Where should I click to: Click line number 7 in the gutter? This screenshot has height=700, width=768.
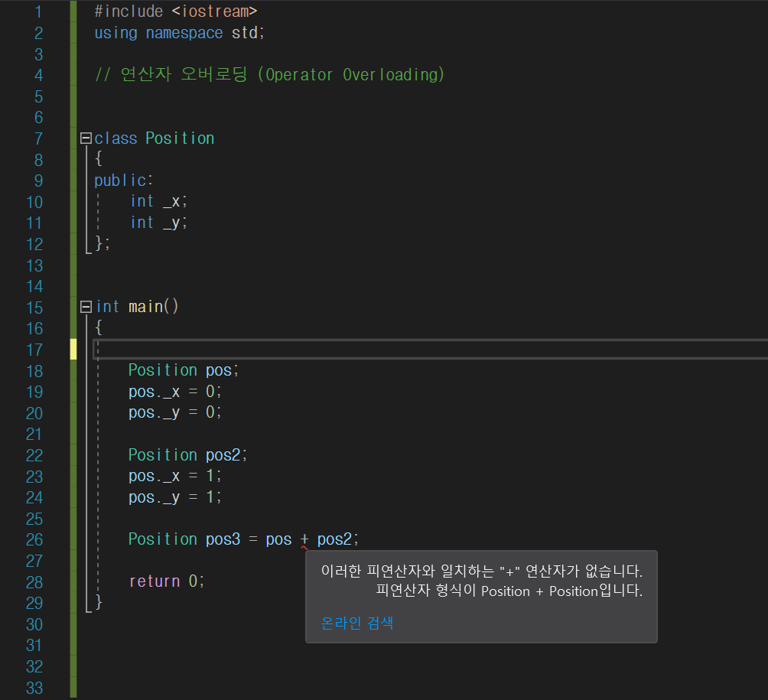pyautogui.click(x=38, y=138)
